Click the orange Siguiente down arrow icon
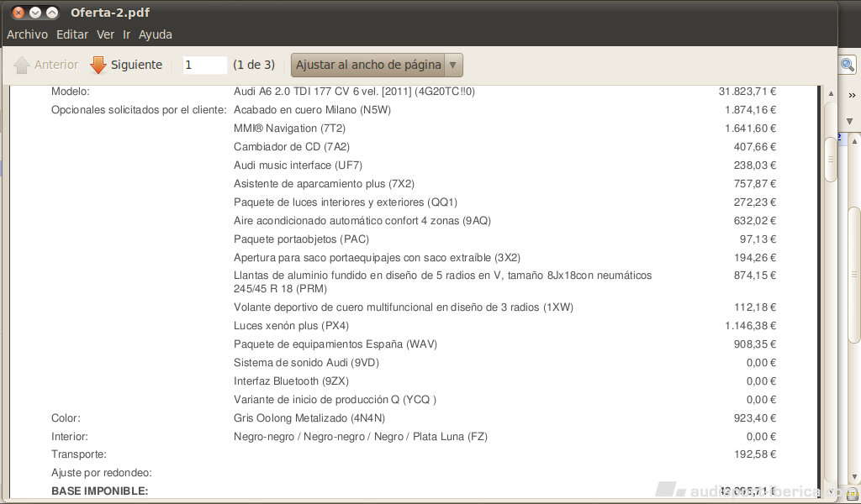Viewport: 861px width, 504px height. point(98,65)
